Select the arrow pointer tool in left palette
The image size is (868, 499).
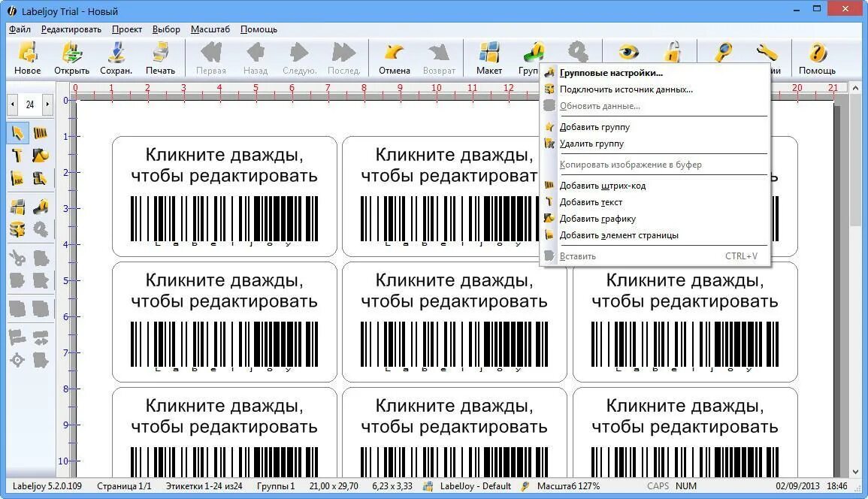click(18, 133)
